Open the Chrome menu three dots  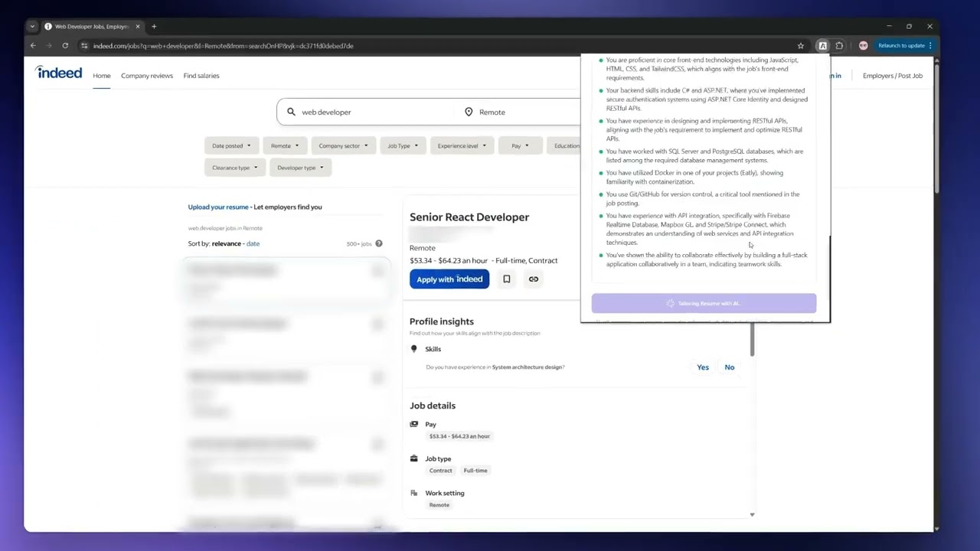930,46
